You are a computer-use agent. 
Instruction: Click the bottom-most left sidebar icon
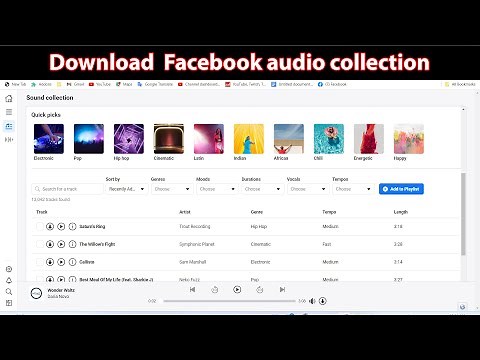(x=9, y=303)
